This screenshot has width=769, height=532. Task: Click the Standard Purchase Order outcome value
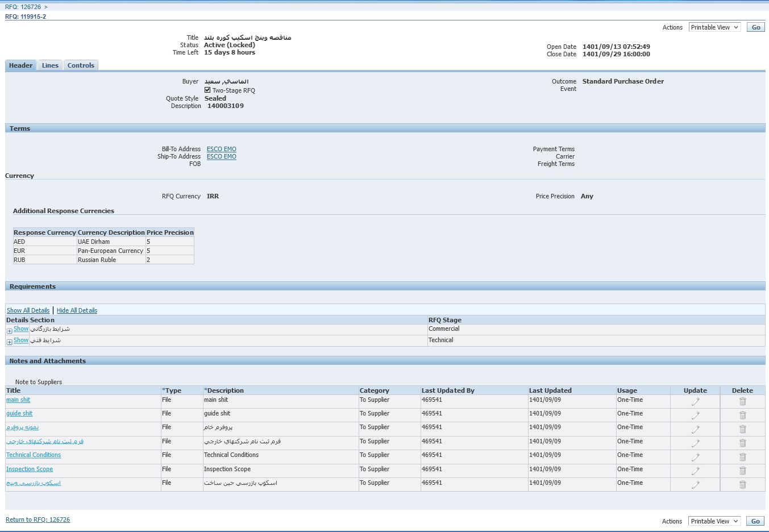(623, 81)
